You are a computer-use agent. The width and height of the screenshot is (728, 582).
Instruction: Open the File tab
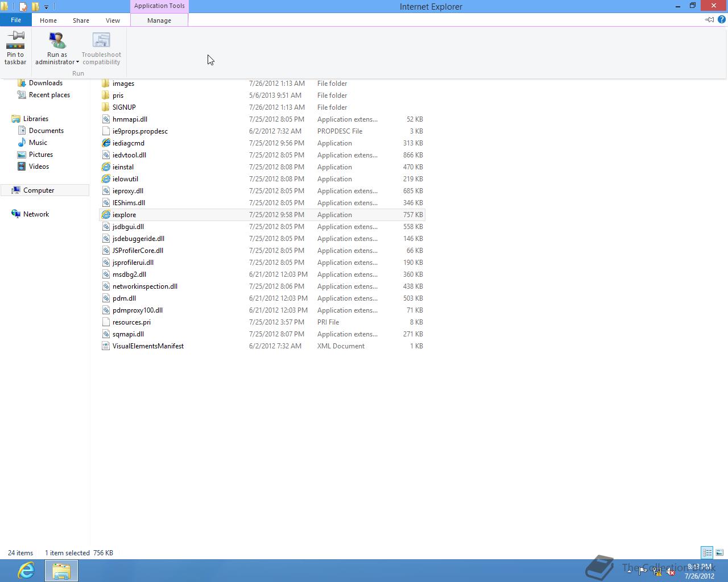tap(16, 20)
